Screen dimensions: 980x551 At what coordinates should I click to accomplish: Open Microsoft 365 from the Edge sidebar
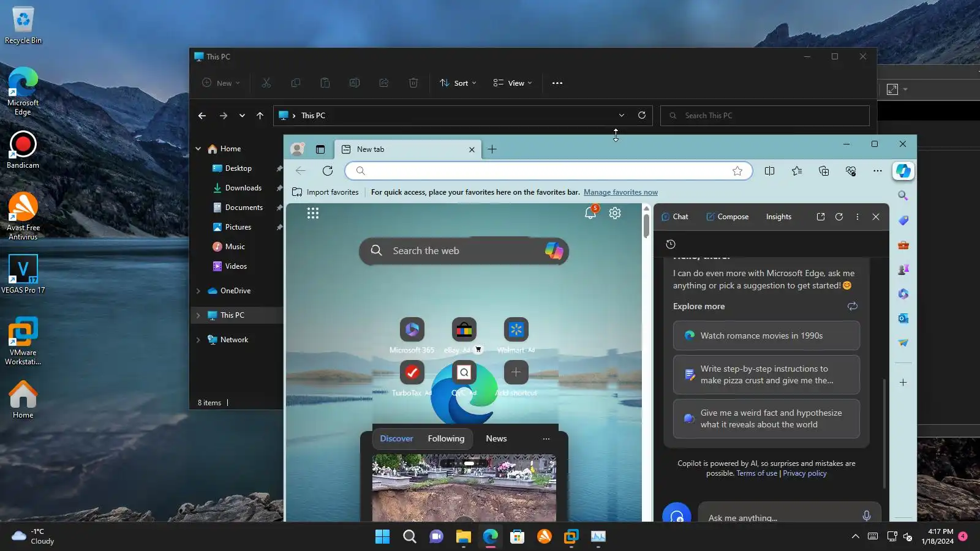click(903, 294)
